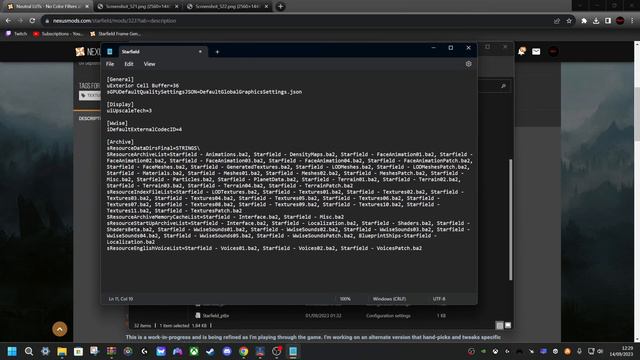Open Notepad settings gear

pos(468,64)
